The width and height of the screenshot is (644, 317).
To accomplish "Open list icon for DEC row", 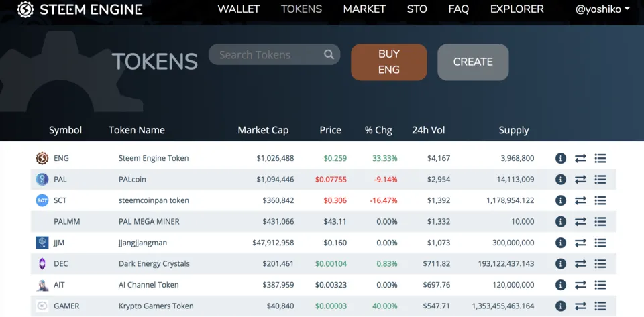I will 600,263.
